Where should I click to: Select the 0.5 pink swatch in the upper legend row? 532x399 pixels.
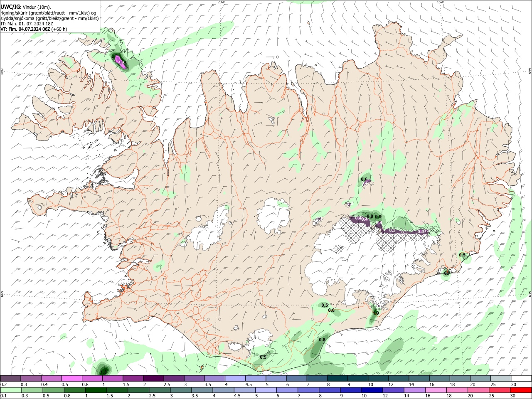pos(72,379)
